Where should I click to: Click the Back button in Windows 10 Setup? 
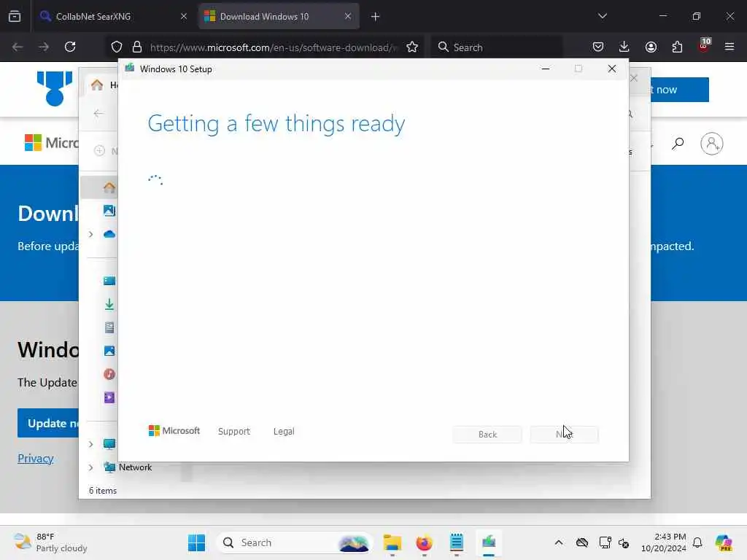coord(487,435)
